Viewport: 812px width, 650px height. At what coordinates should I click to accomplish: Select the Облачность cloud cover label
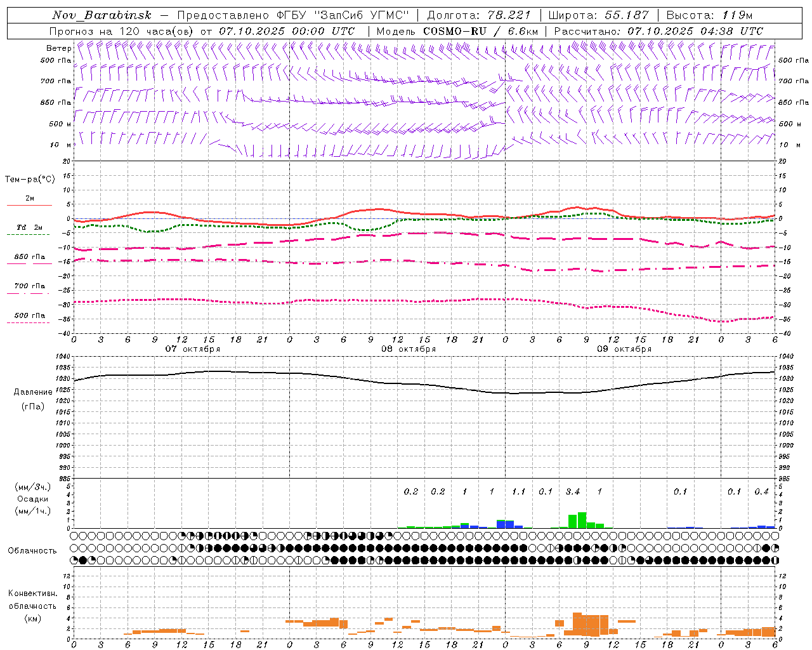(x=32, y=550)
